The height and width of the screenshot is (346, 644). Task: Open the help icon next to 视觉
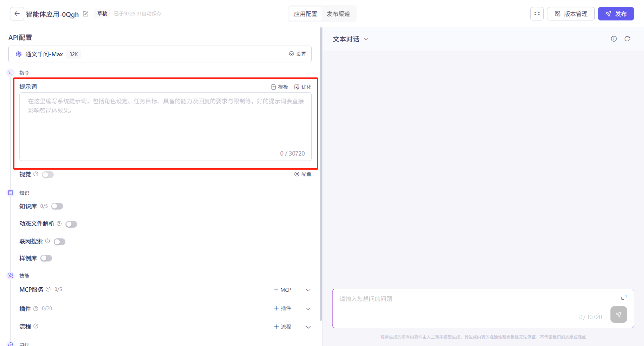pyautogui.click(x=36, y=174)
